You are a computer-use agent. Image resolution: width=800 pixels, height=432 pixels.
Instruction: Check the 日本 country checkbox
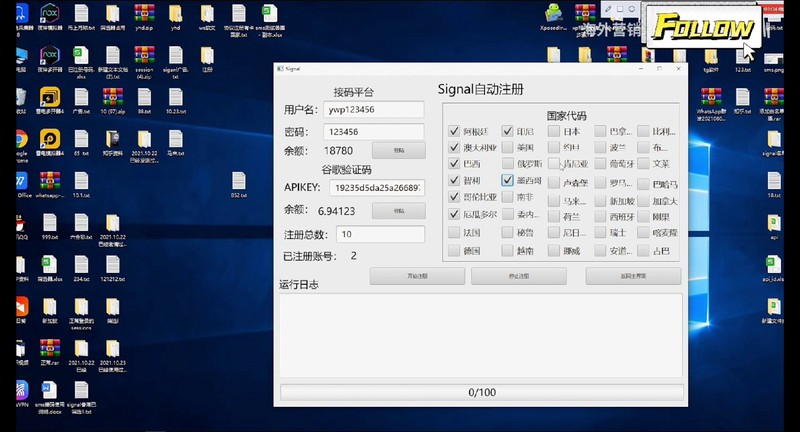click(554, 131)
